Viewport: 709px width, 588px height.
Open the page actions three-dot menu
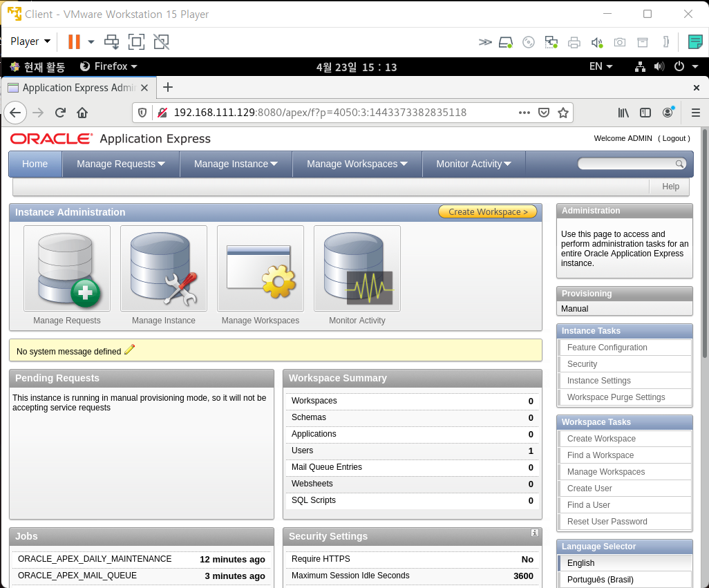pos(524,113)
